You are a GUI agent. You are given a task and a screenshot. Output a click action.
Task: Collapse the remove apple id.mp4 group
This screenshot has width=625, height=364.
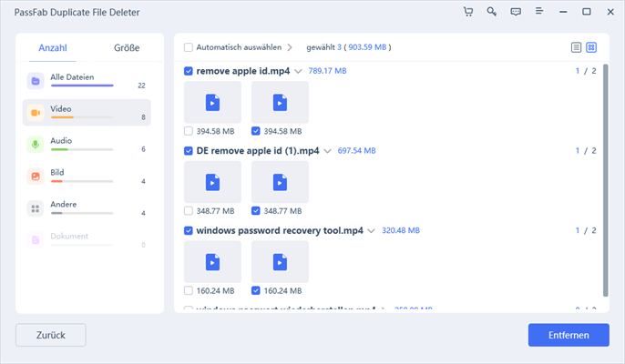tap(298, 71)
